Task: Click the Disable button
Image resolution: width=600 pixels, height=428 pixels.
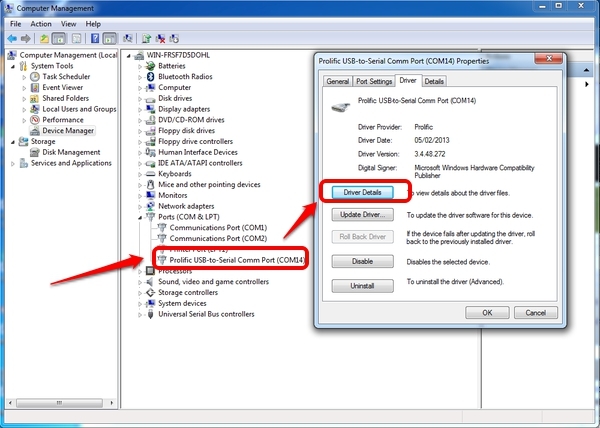Action: click(362, 262)
